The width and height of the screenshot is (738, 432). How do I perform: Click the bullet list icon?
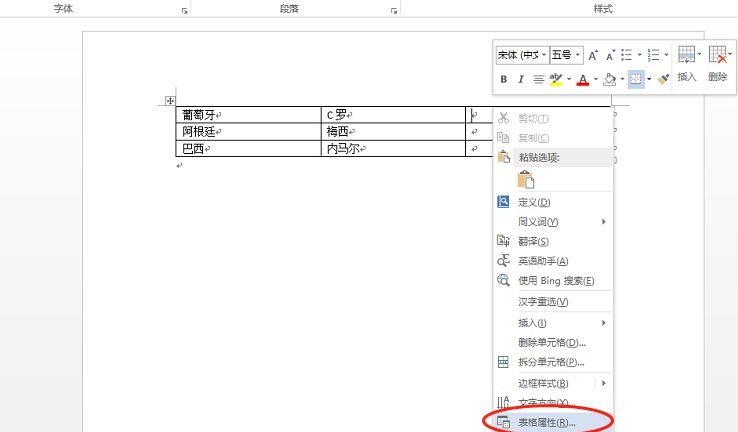coord(627,55)
